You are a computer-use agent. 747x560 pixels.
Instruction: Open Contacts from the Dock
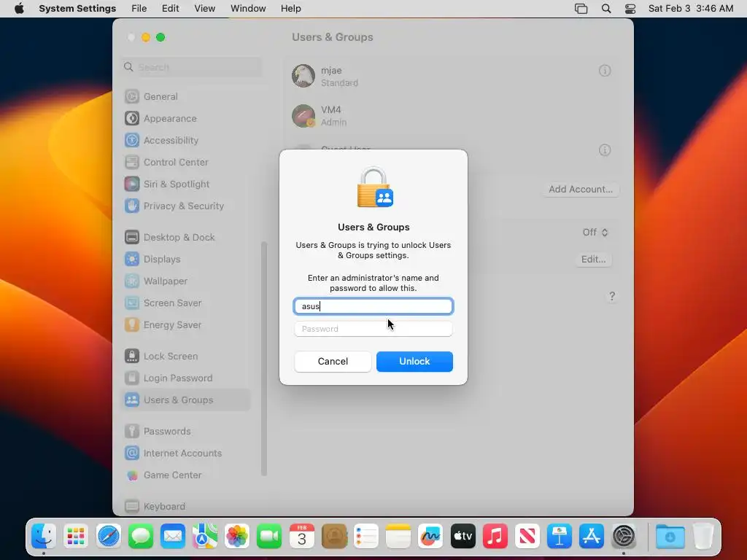pos(334,537)
